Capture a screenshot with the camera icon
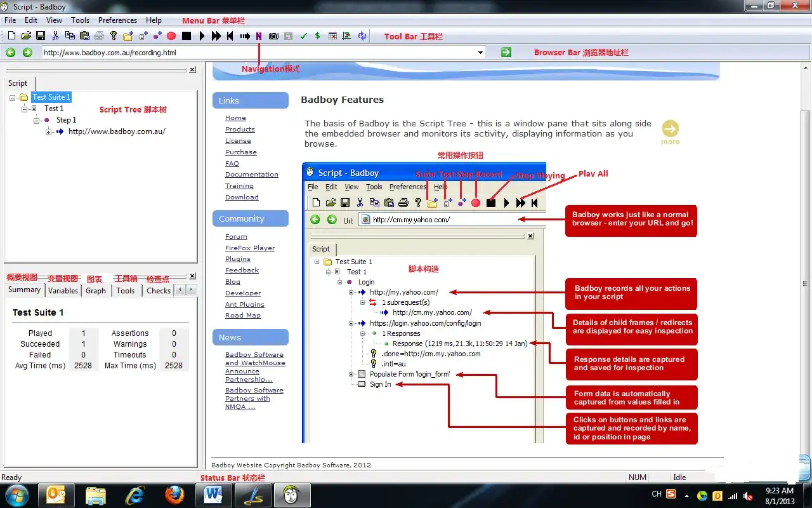 pos(273,36)
